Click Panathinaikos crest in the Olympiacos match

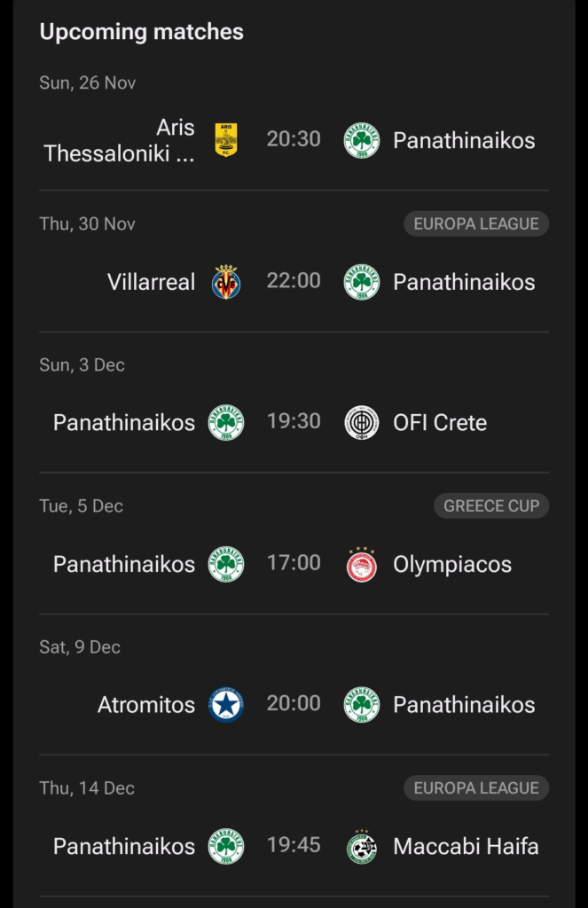(x=226, y=564)
